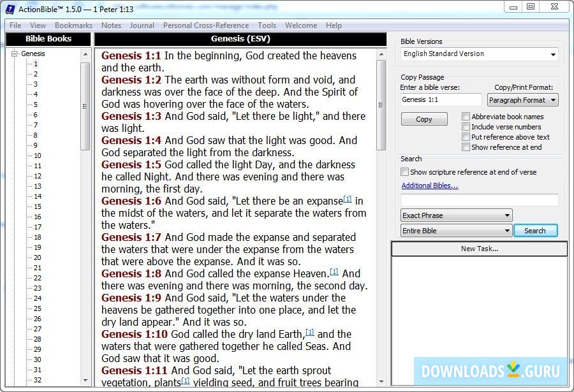The height and width of the screenshot is (392, 574).
Task: Click the Genesis (ESV) pane header
Action: coord(240,39)
